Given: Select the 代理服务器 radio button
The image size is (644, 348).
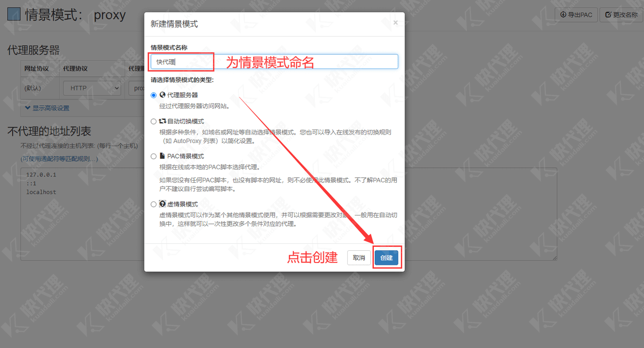Looking at the screenshot, I should (154, 95).
